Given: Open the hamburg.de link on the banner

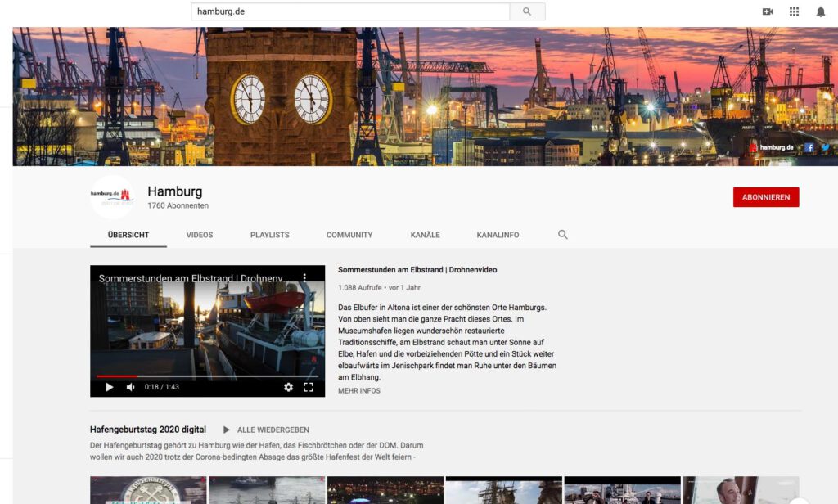Looking at the screenshot, I should [773, 147].
